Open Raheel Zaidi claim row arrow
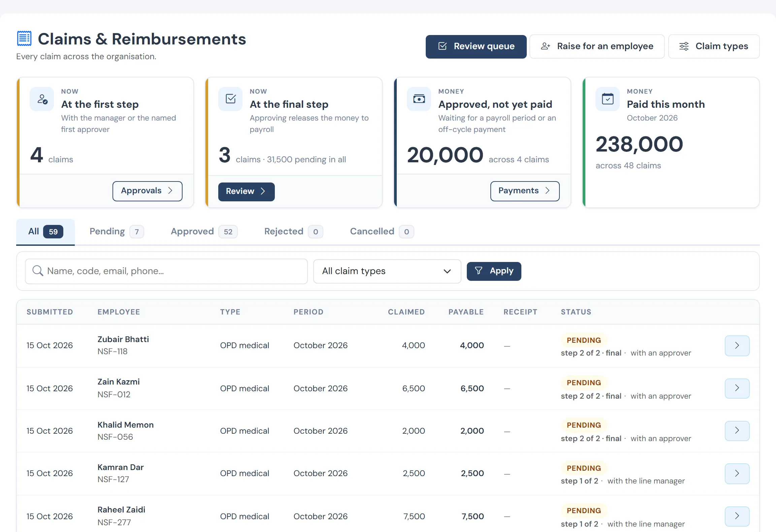Image resolution: width=776 pixels, height=532 pixels. coord(737,516)
